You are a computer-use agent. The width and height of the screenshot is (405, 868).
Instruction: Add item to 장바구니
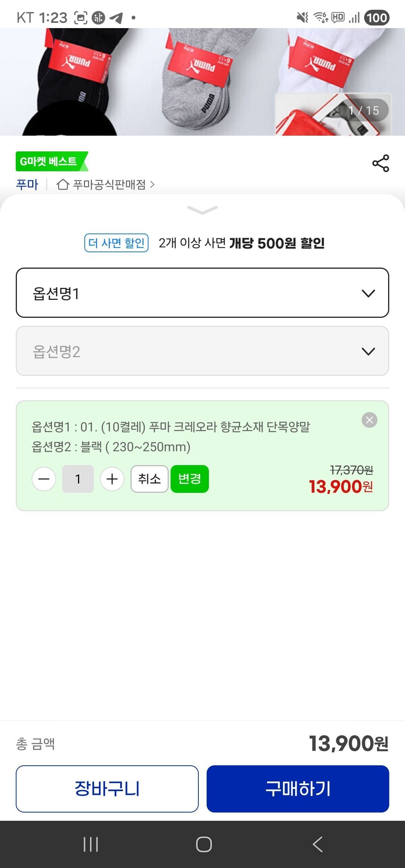click(107, 789)
